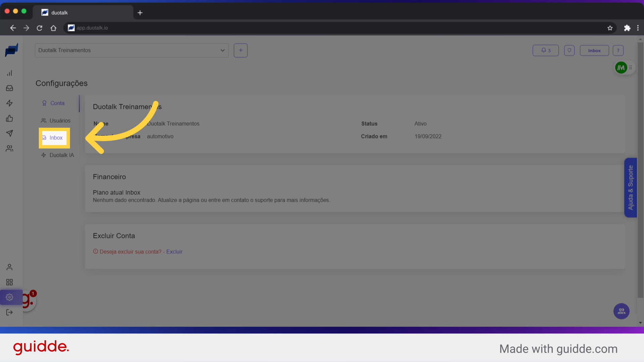Open the Ajuda & Suporte side tab

(631, 188)
